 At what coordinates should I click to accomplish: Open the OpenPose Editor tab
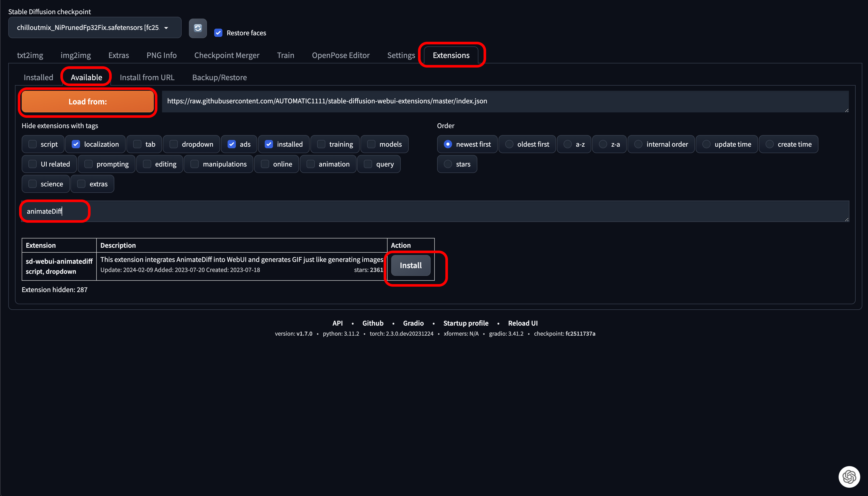[340, 55]
